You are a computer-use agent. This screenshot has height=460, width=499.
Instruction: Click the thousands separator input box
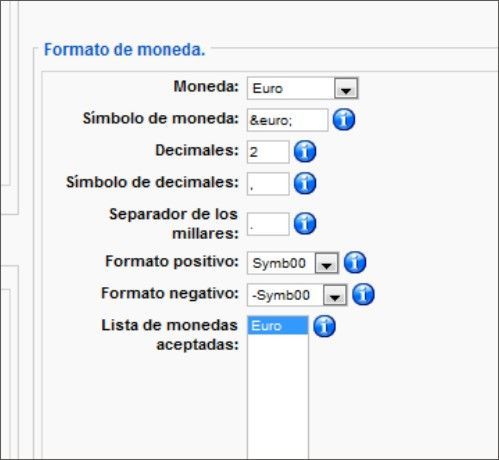[x=268, y=224]
